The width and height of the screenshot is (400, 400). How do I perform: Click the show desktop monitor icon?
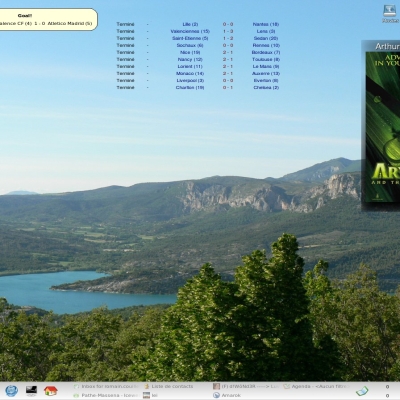31,390
